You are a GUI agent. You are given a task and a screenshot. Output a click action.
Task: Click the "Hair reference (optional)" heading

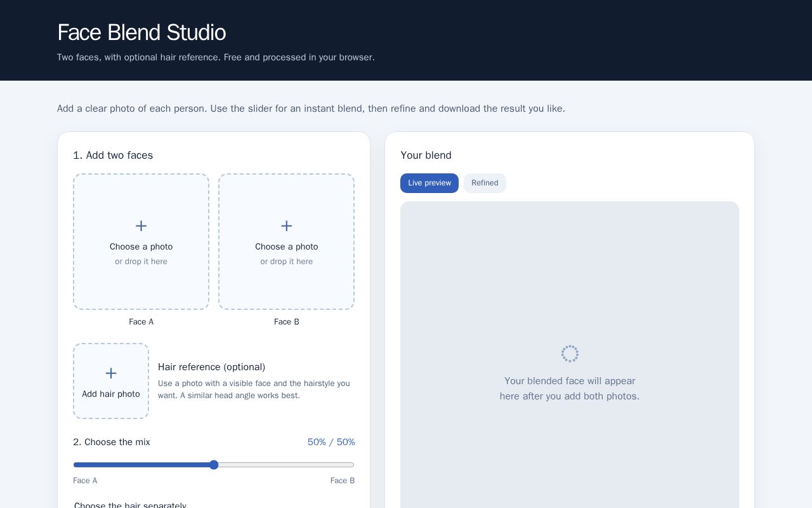[x=212, y=367]
